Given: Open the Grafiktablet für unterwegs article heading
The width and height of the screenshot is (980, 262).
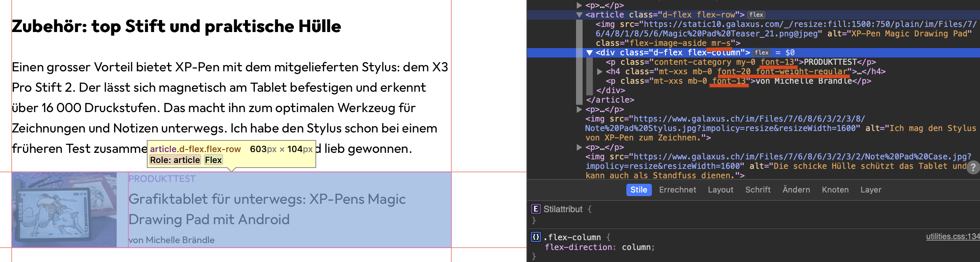Looking at the screenshot, I should tap(267, 209).
